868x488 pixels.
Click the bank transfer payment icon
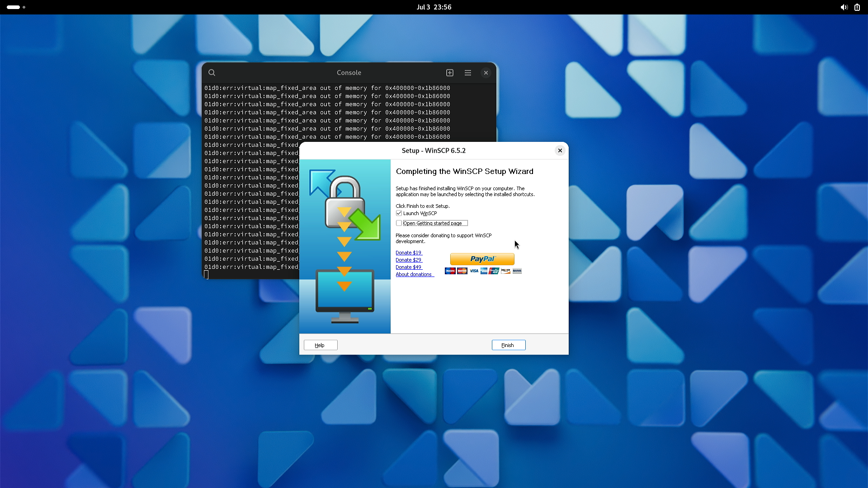517,271
